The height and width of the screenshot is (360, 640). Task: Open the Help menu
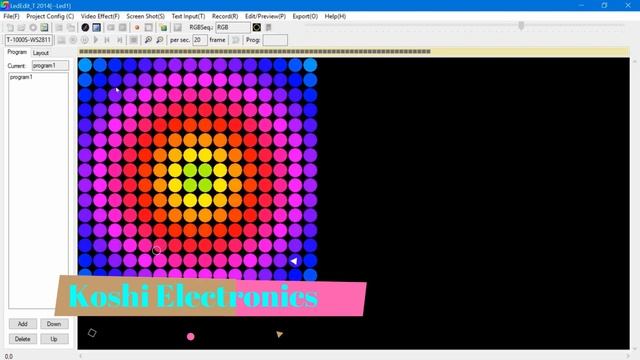pos(335,16)
